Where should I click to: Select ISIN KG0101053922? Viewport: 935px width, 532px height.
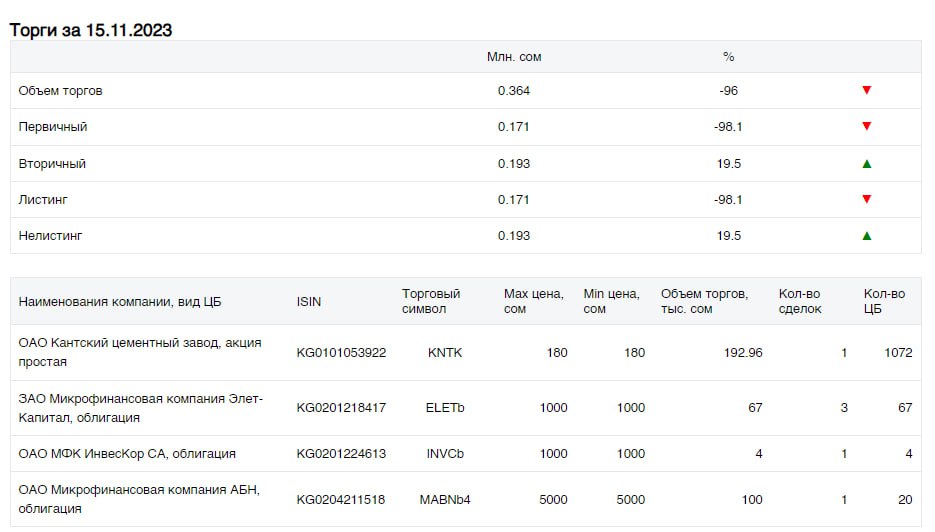pyautogui.click(x=341, y=352)
